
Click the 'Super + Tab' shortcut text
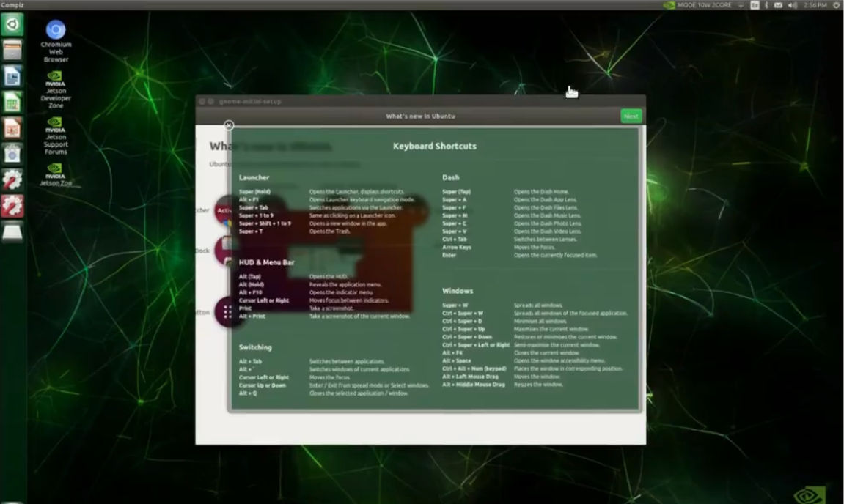(254, 207)
